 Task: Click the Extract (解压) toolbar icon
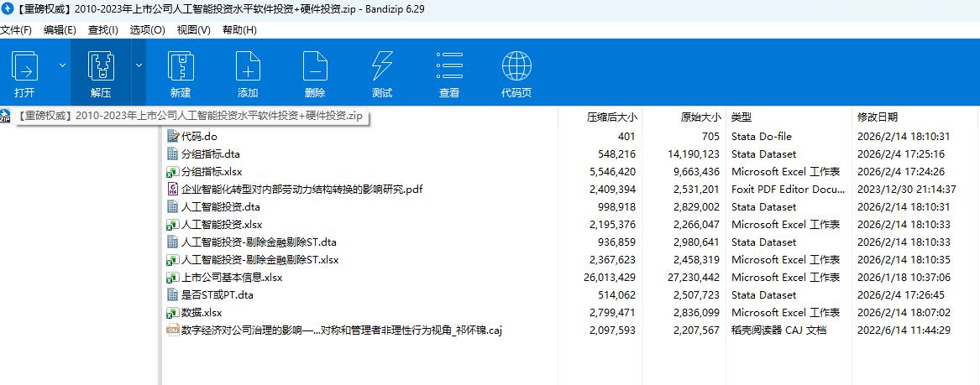click(x=101, y=66)
